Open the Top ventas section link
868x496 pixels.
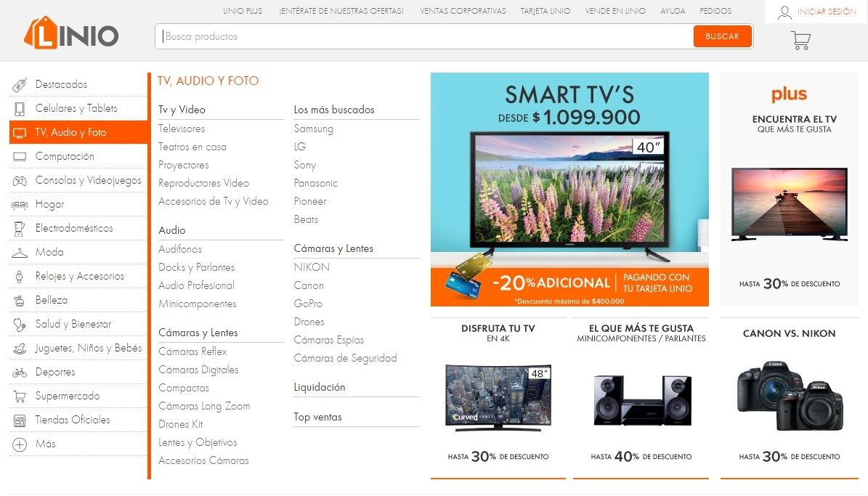click(317, 418)
